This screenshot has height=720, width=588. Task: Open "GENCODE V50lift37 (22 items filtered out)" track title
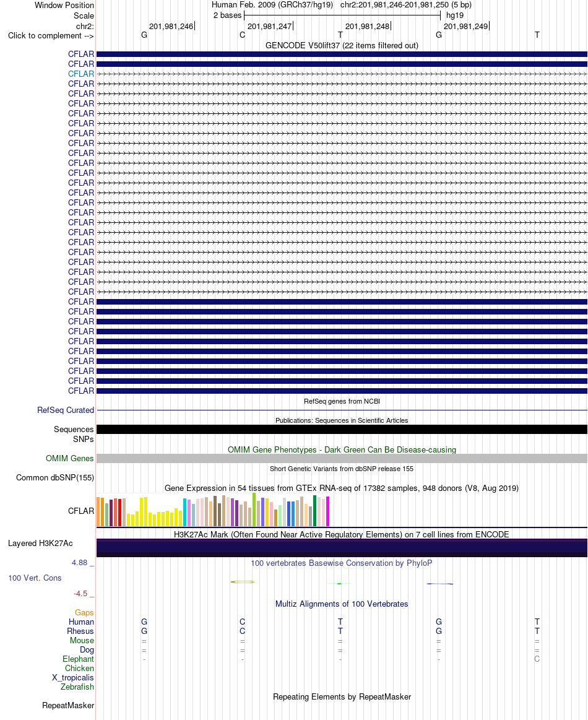pos(342,45)
